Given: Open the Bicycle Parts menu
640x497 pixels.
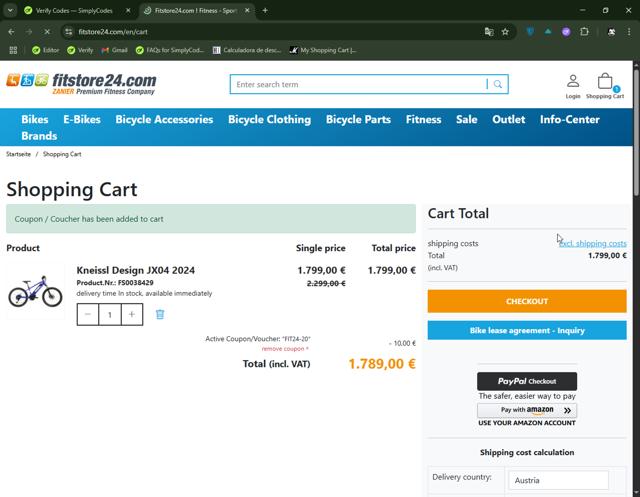Looking at the screenshot, I should pyautogui.click(x=358, y=119).
